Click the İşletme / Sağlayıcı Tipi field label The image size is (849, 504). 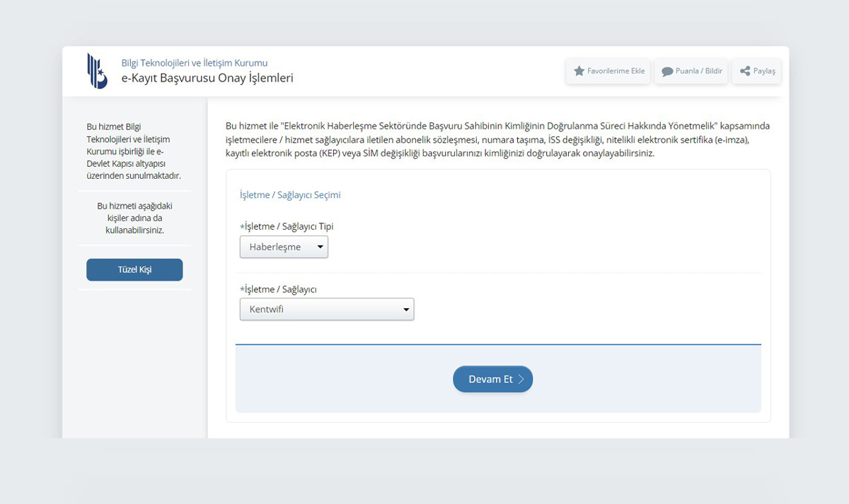288,227
